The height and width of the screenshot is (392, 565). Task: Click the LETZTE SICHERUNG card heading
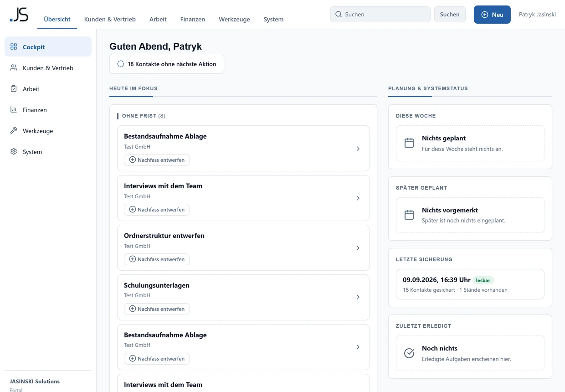click(424, 259)
